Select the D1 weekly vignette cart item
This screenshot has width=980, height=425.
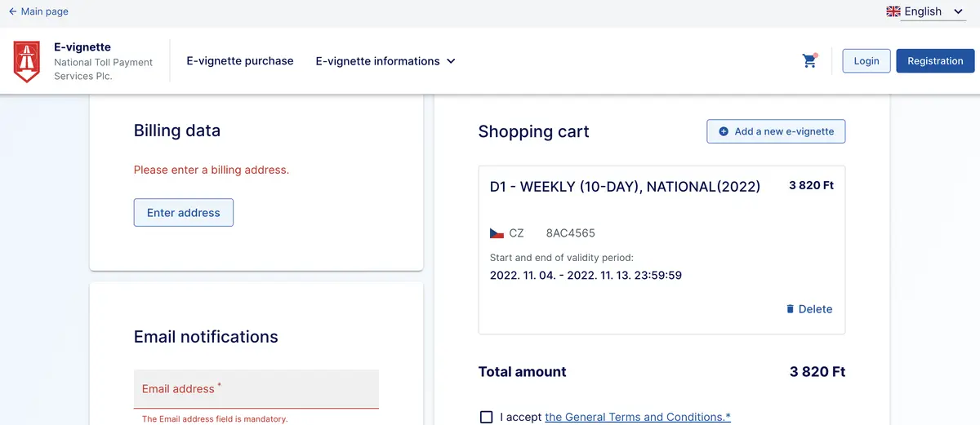(661, 250)
